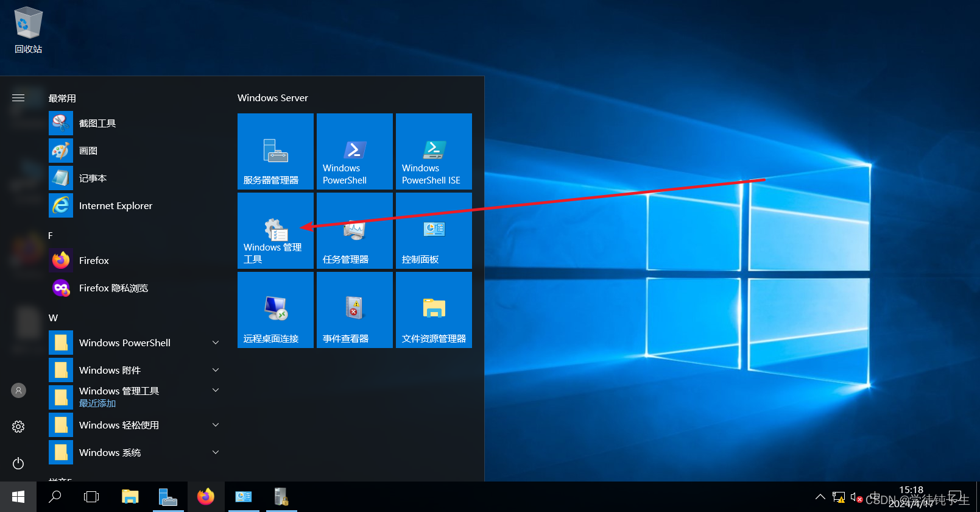Click the power icon in Start
This screenshot has height=512, width=980.
(x=18, y=463)
